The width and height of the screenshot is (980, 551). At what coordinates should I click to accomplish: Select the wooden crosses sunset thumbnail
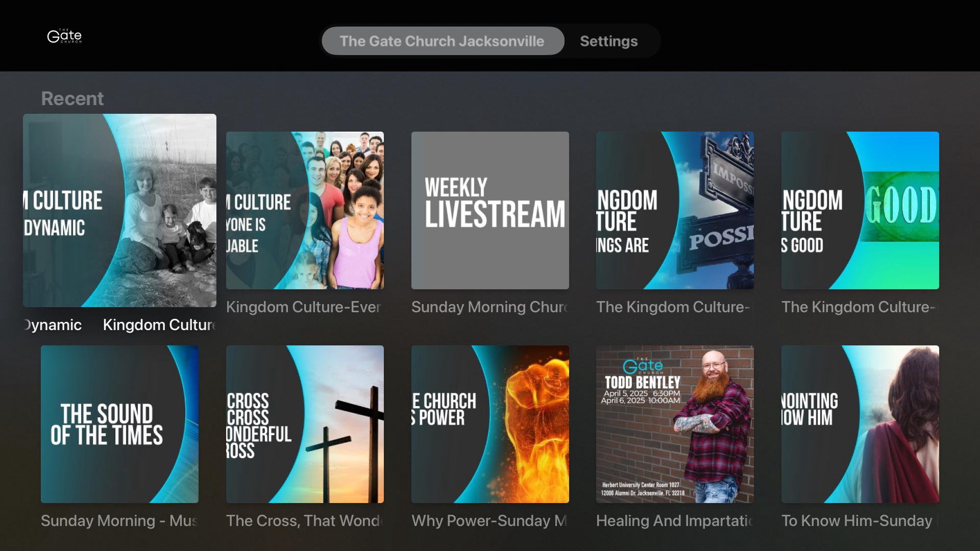[305, 424]
